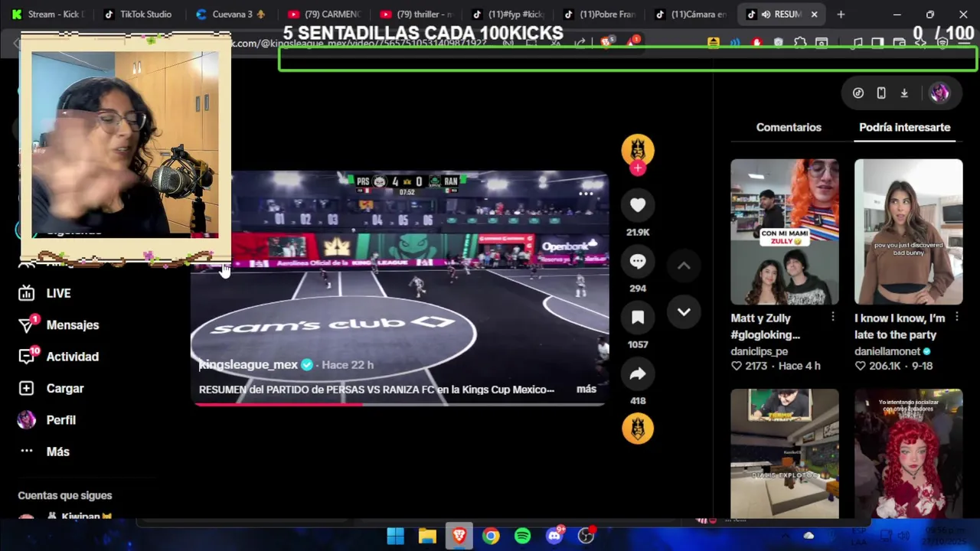980x551 pixels.
Task: Click the Brave Shields lion icon
Action: 606,43
